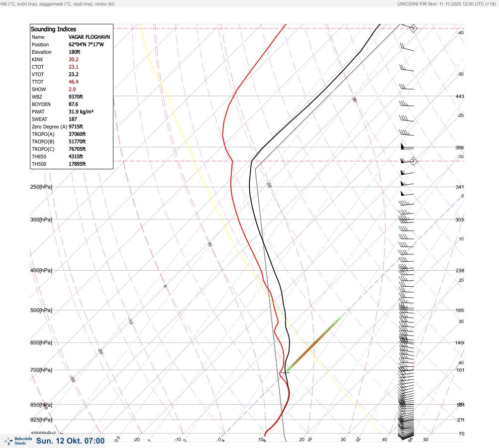Click the 250[hPa] pressure label
The image size is (499, 448).
pyautogui.click(x=41, y=187)
